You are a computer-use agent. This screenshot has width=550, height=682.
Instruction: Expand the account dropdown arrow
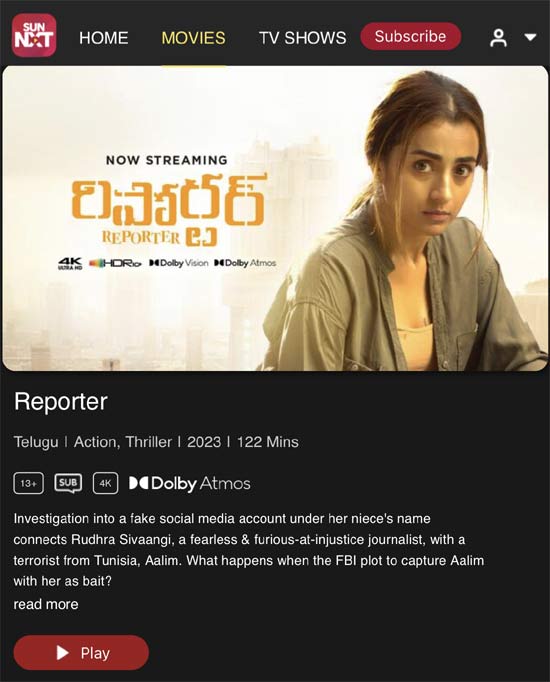(x=530, y=37)
